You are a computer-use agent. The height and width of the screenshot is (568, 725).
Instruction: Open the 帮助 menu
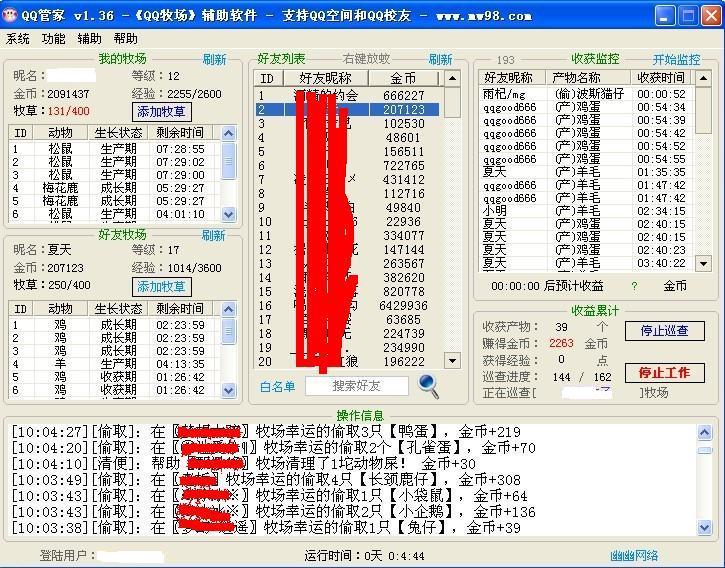[x=125, y=39]
